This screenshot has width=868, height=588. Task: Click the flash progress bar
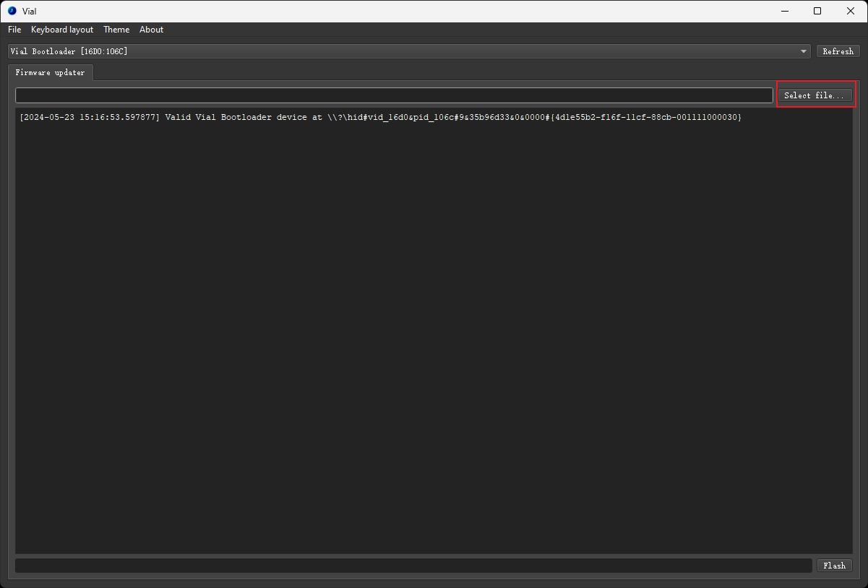click(413, 566)
